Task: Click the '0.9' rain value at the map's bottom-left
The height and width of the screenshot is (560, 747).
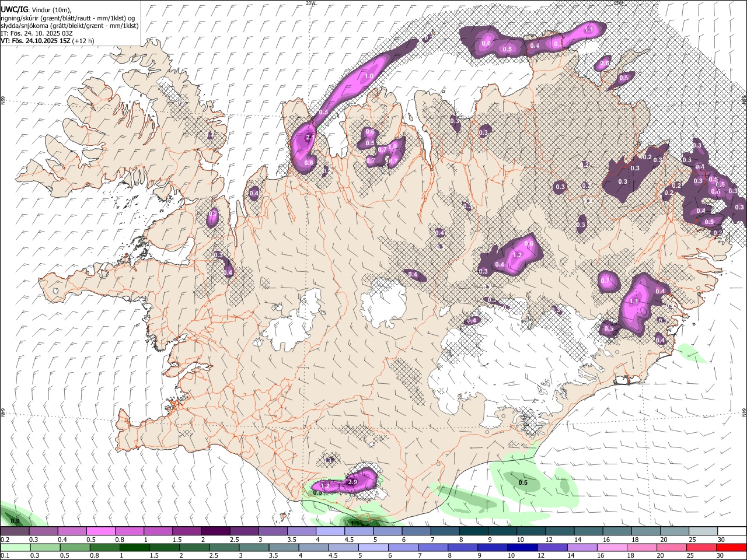Action: [16, 521]
